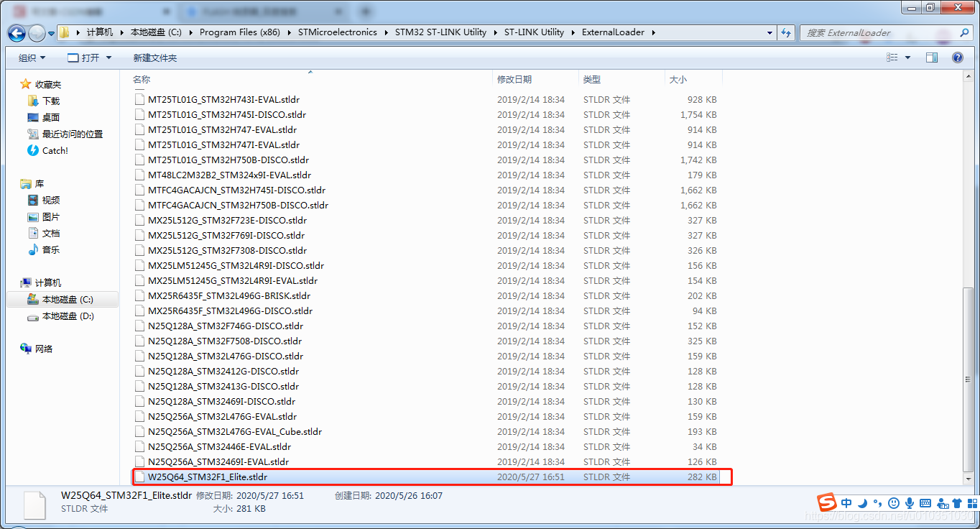
Task: Click the Forward navigation arrow button
Action: pos(37,33)
